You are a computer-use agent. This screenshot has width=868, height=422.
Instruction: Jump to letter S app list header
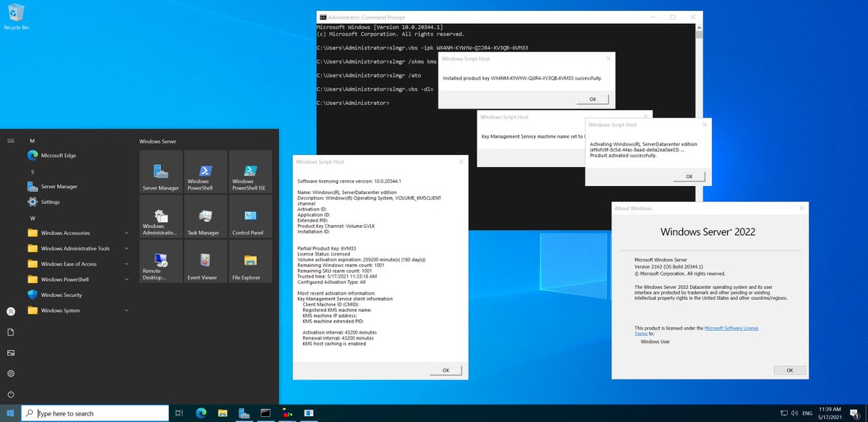(x=32, y=172)
